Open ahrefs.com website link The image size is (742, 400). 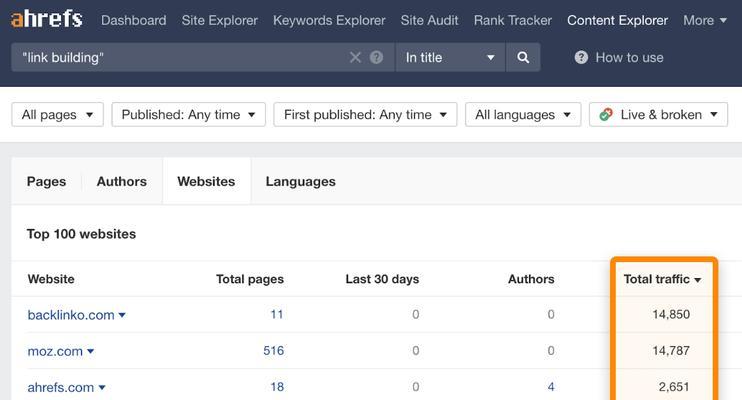tap(61, 387)
